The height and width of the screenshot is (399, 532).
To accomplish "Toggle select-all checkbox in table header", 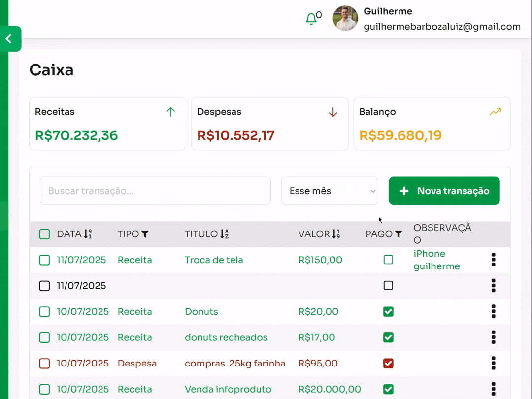I will (x=44, y=234).
